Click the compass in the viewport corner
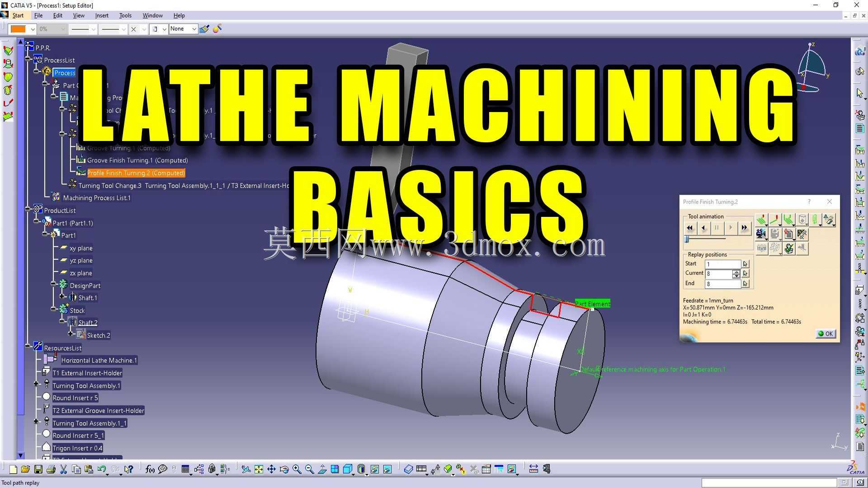The width and height of the screenshot is (868, 488). point(811,68)
